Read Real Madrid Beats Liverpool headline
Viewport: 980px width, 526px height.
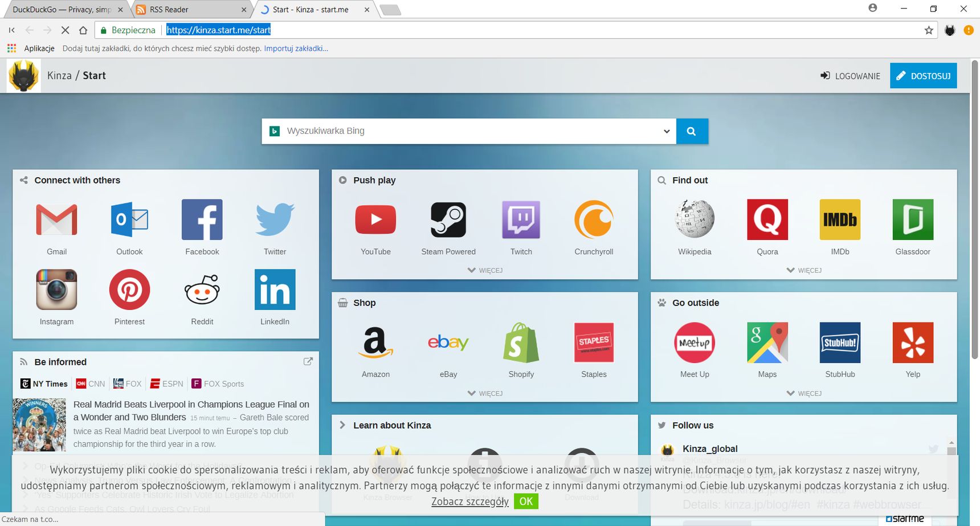point(191,410)
